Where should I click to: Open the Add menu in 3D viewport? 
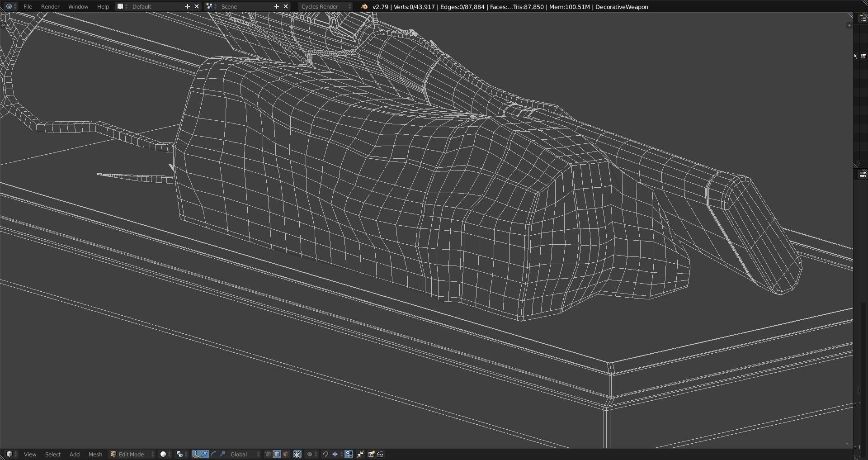pyautogui.click(x=75, y=454)
